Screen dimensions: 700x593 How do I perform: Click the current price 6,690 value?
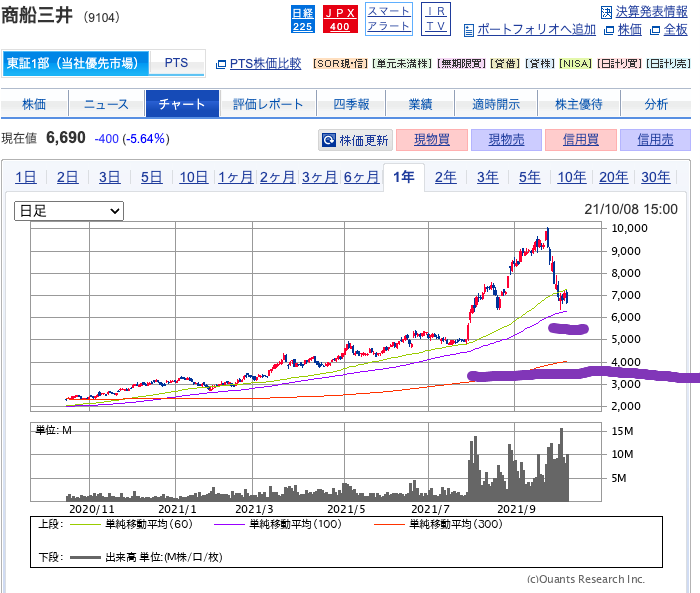click(x=66, y=138)
